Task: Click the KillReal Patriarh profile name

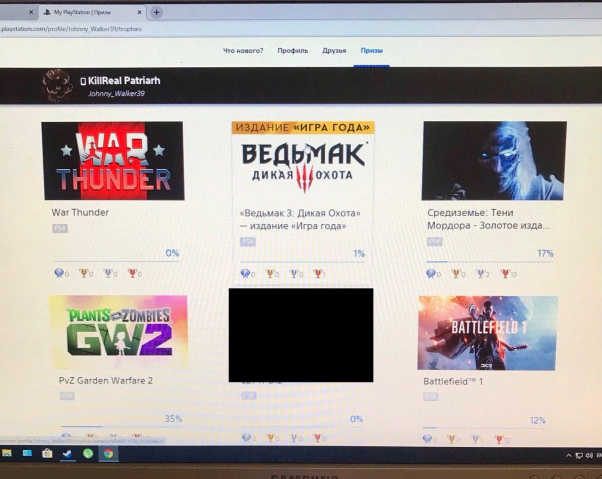Action: 124,81
